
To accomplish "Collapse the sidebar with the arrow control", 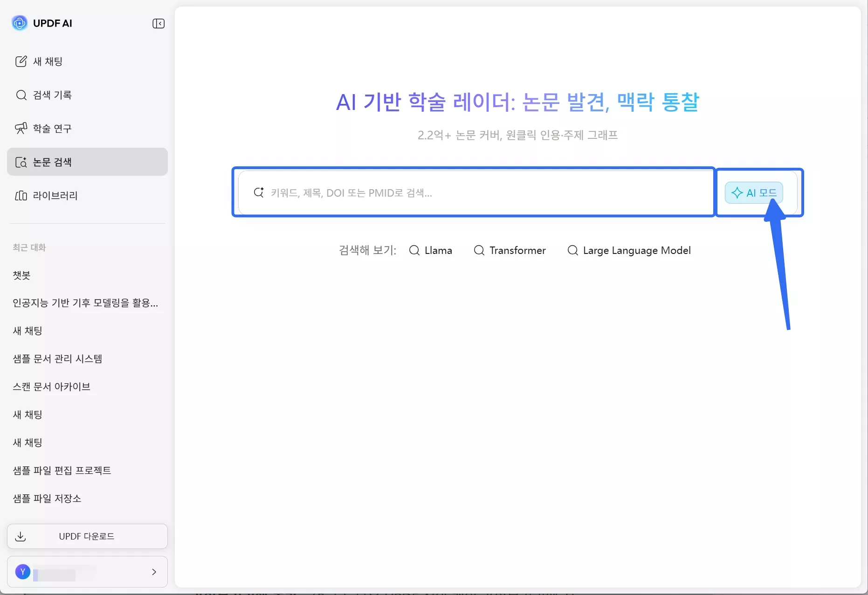I will pos(158,23).
